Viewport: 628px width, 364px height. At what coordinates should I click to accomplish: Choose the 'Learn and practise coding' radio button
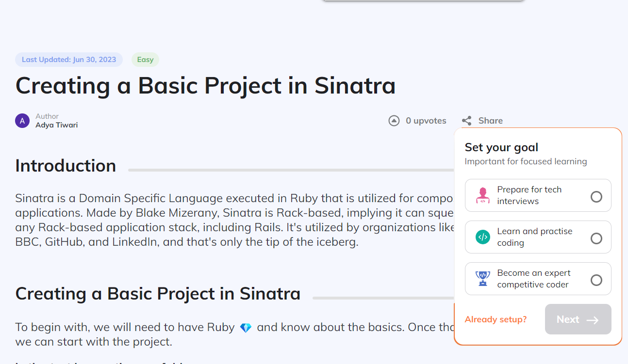click(x=596, y=238)
